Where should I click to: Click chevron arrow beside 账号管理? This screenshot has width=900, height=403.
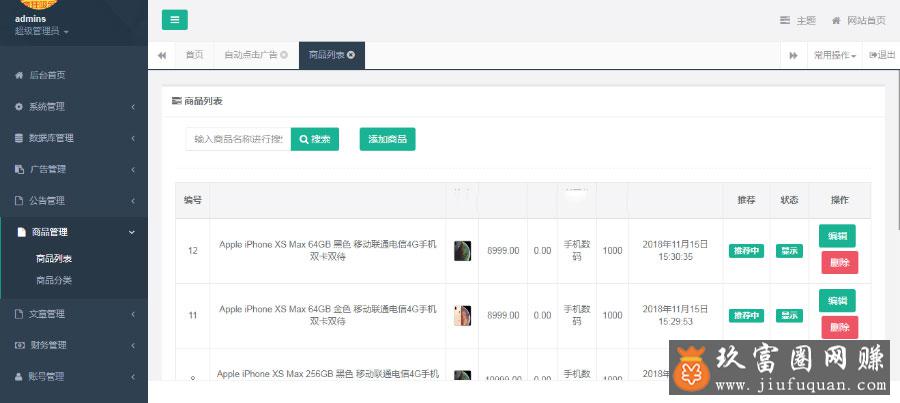(133, 377)
